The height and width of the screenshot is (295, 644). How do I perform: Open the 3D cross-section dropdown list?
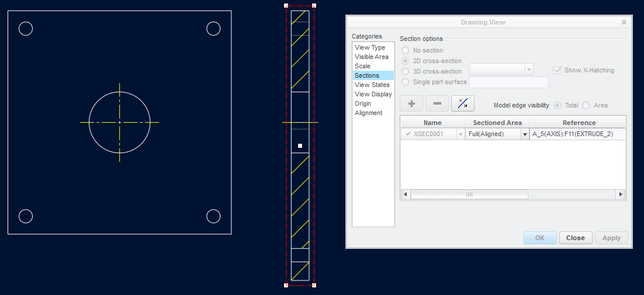coord(529,70)
